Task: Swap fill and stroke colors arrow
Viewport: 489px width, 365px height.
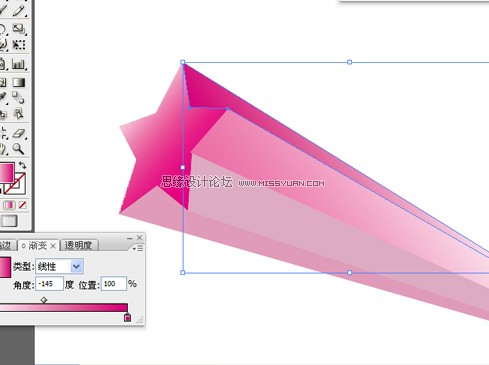Action: click(22, 165)
